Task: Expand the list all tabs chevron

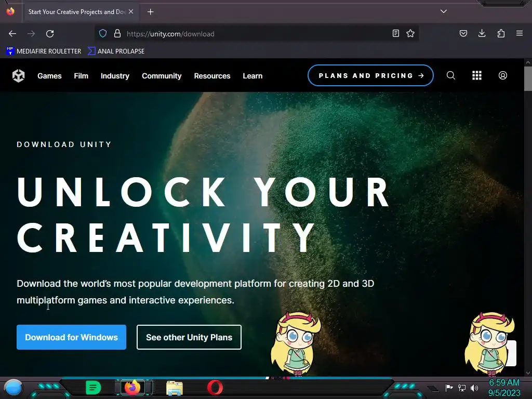Action: click(444, 11)
